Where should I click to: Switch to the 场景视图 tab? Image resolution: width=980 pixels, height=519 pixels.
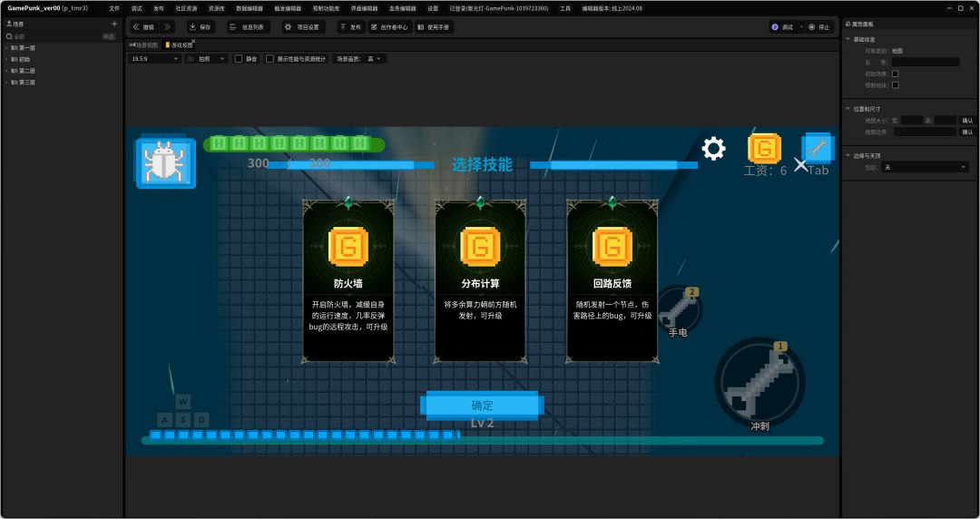point(143,45)
